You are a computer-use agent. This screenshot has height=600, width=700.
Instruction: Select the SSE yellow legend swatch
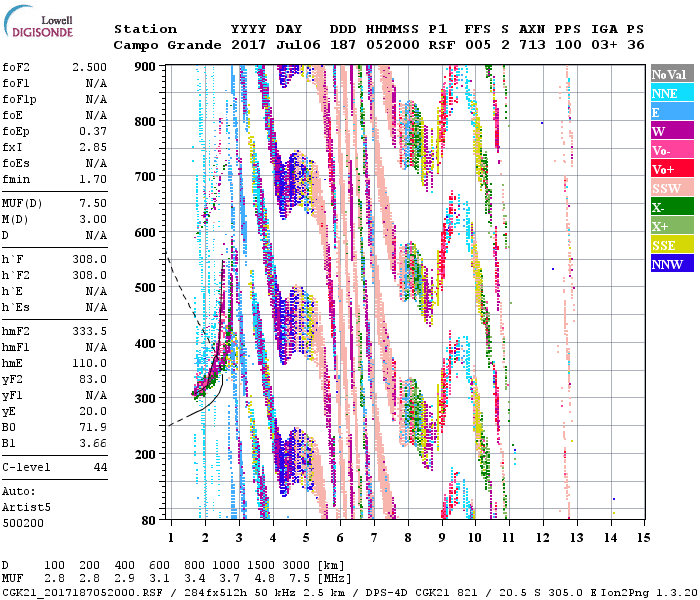coord(672,245)
